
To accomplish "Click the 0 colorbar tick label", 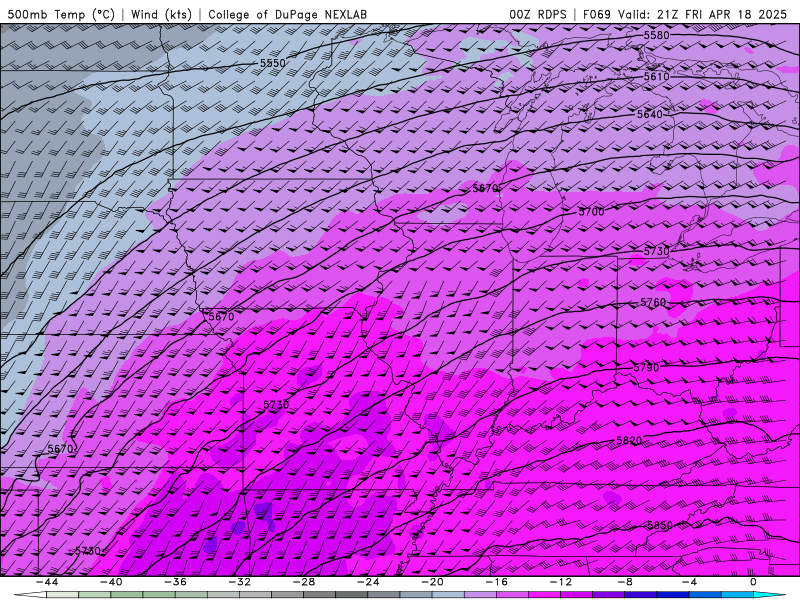I will pos(753,582).
